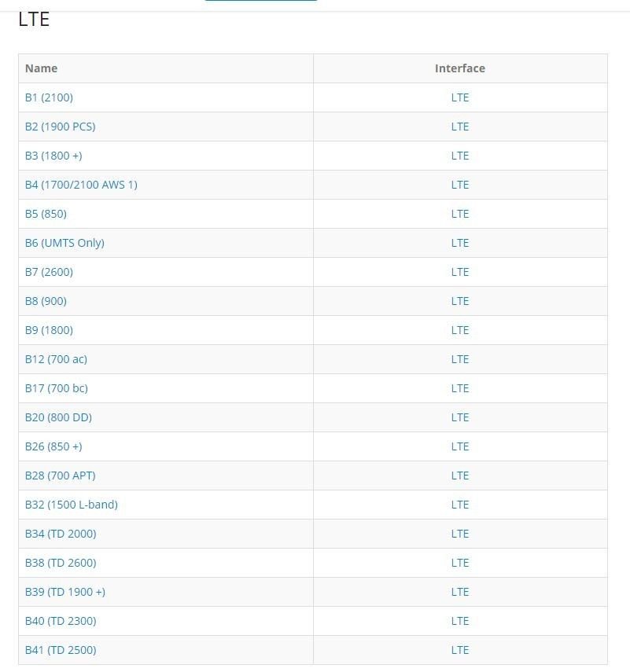This screenshot has width=630, height=672.
Task: Click the B34 (TD 2000) link
Action: 61,534
